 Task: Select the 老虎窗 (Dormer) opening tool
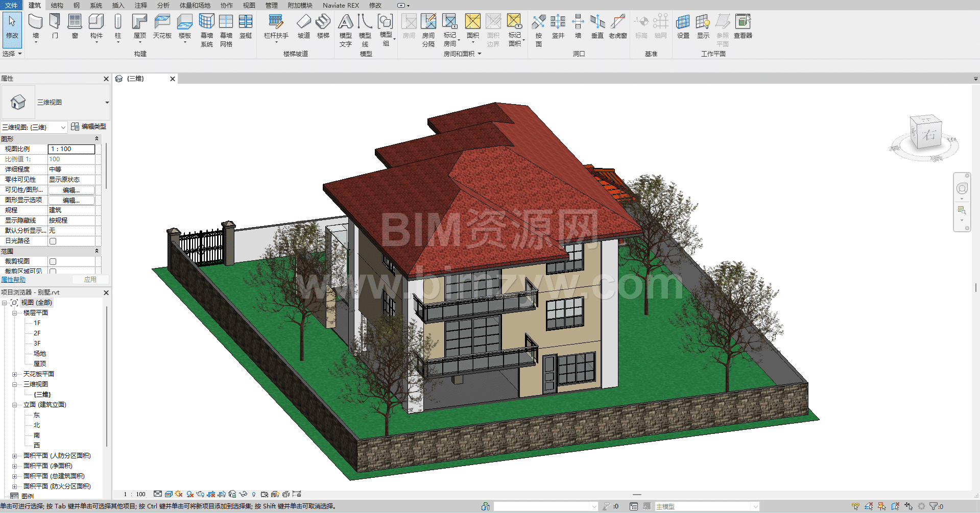tap(618, 27)
